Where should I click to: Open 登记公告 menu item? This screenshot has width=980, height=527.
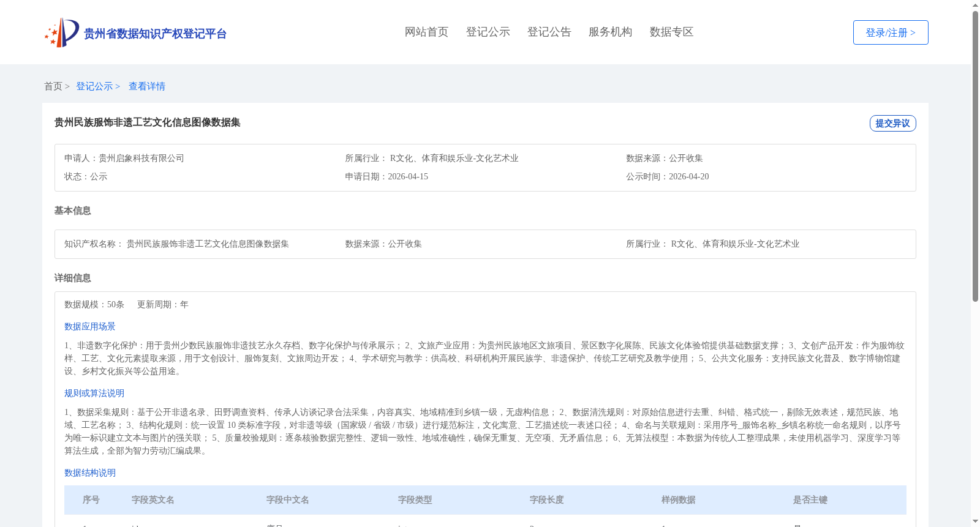tap(549, 32)
